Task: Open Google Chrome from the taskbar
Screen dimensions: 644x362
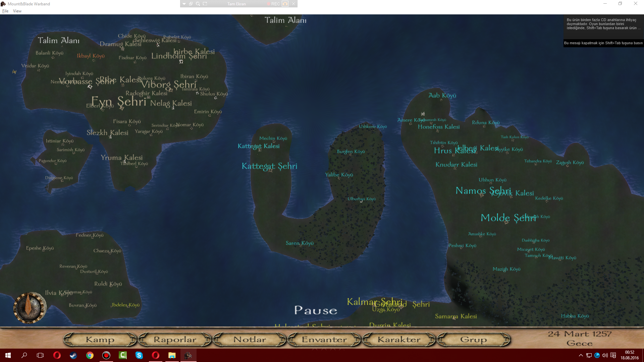Action: tap(90, 355)
